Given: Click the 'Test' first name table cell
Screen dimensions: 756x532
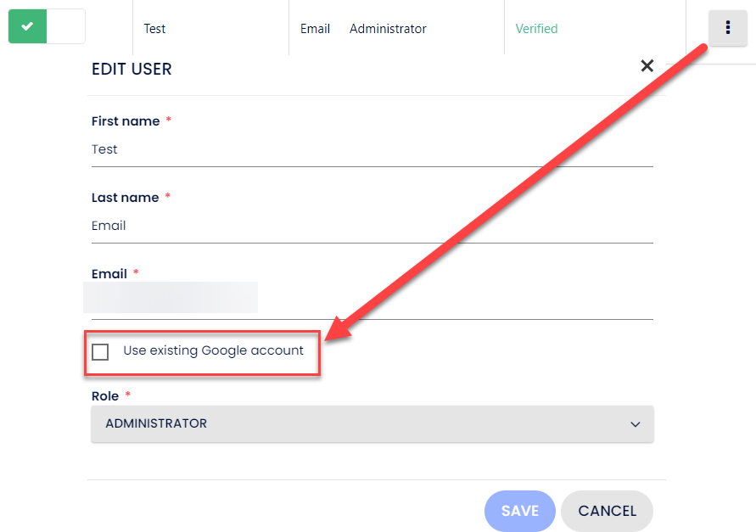Looking at the screenshot, I should coord(154,29).
